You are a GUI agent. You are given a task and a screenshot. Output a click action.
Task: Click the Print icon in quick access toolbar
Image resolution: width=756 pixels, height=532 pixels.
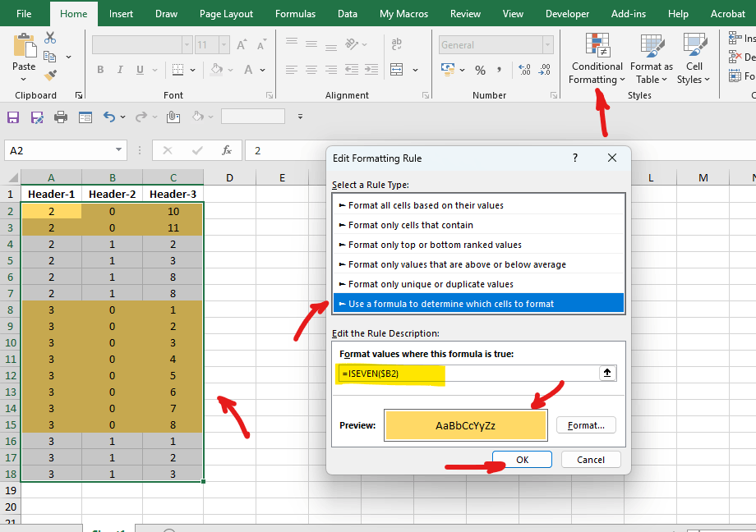[x=61, y=117]
